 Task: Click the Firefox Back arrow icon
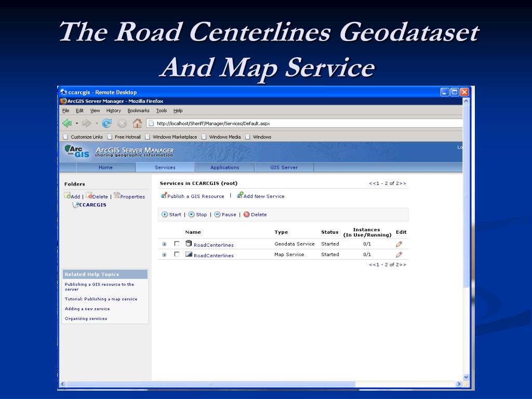[x=67, y=123]
